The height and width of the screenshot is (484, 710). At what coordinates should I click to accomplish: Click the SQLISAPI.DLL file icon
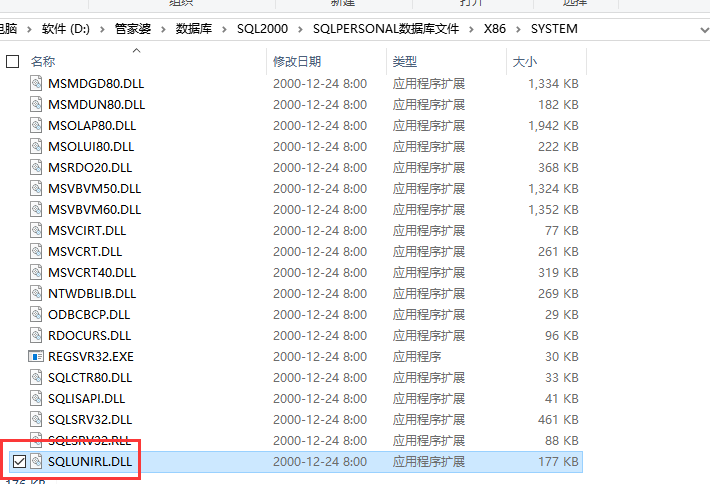[x=36, y=398]
